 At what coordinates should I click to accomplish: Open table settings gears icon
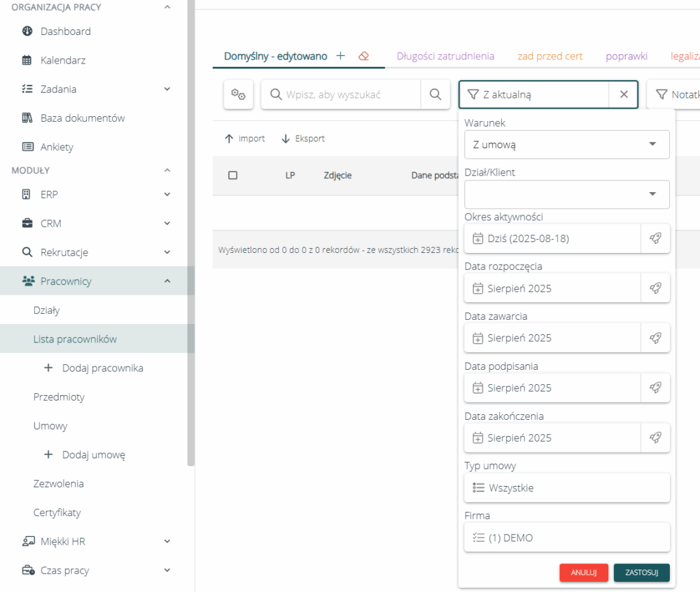tap(239, 95)
